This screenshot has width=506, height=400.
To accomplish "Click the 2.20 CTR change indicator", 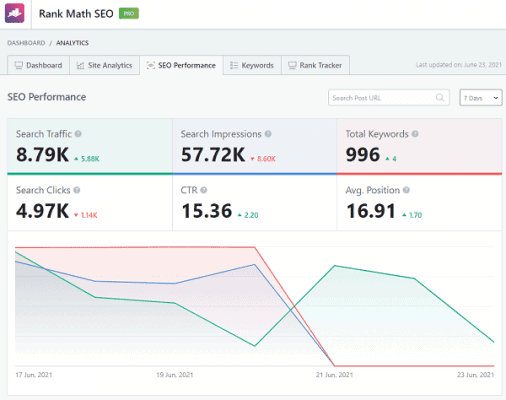I will (x=248, y=215).
